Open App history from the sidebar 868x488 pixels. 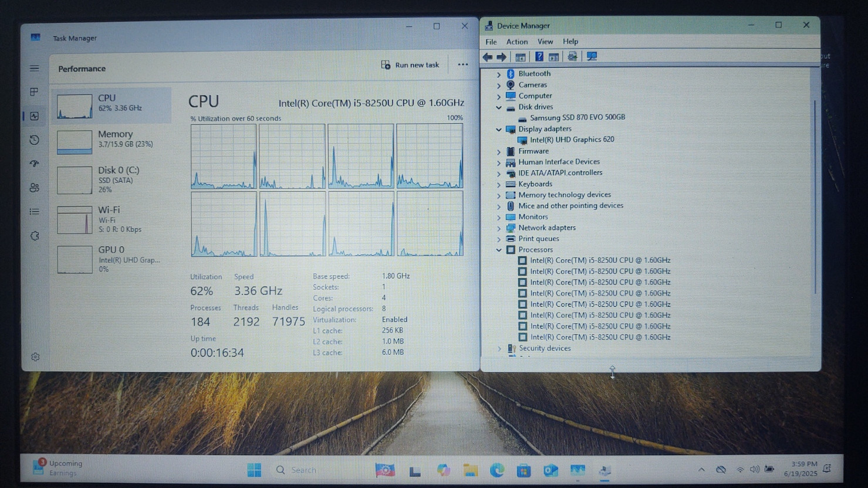34,140
